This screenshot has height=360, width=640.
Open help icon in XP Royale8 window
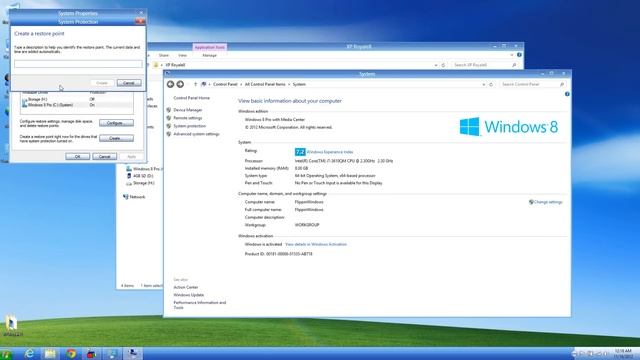coord(519,55)
